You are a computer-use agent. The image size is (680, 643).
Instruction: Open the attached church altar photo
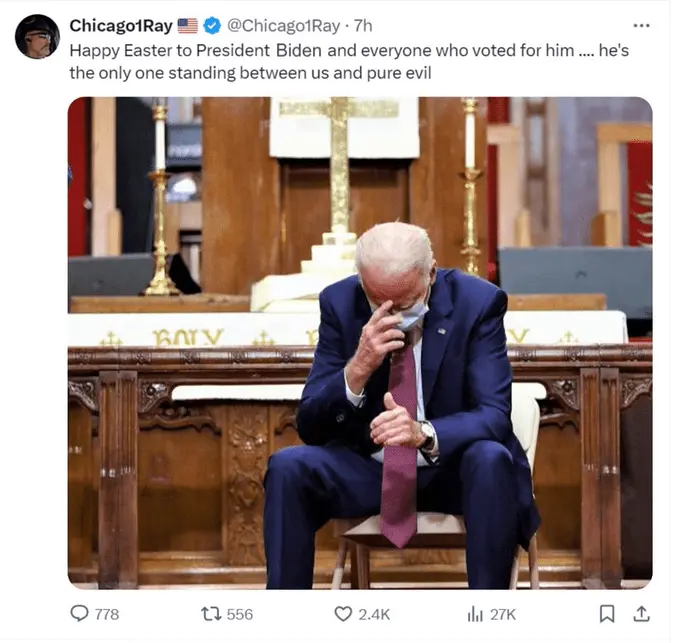(x=360, y=343)
